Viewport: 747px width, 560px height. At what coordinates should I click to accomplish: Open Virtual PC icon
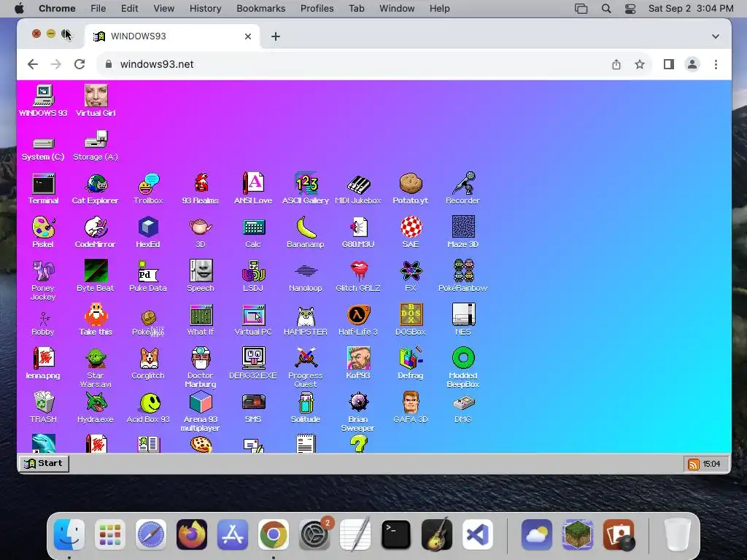tap(253, 320)
